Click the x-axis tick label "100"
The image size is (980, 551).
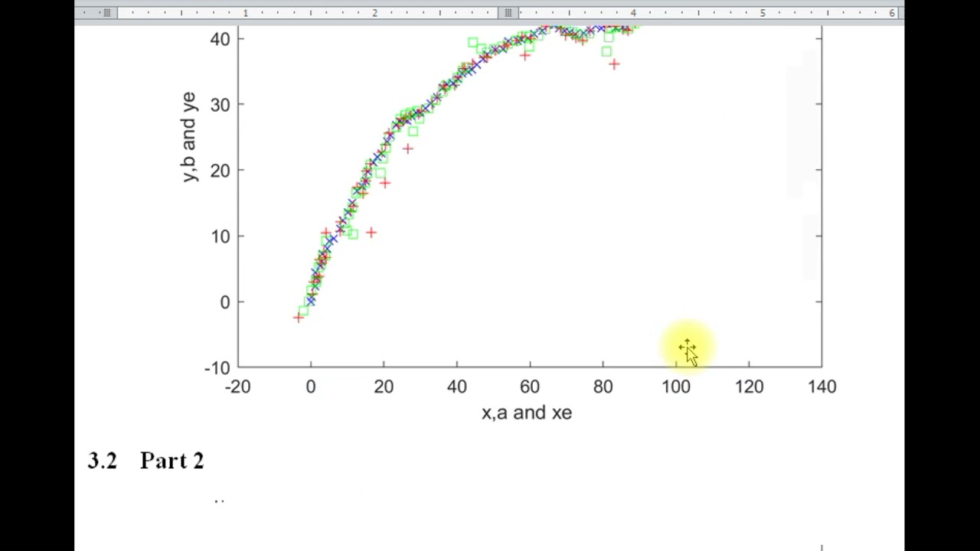[676, 387]
